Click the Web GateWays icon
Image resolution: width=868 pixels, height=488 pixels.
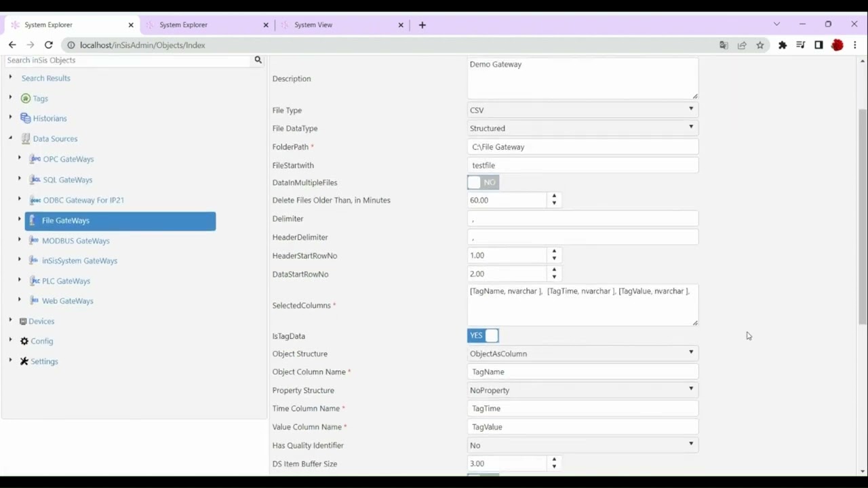point(34,301)
